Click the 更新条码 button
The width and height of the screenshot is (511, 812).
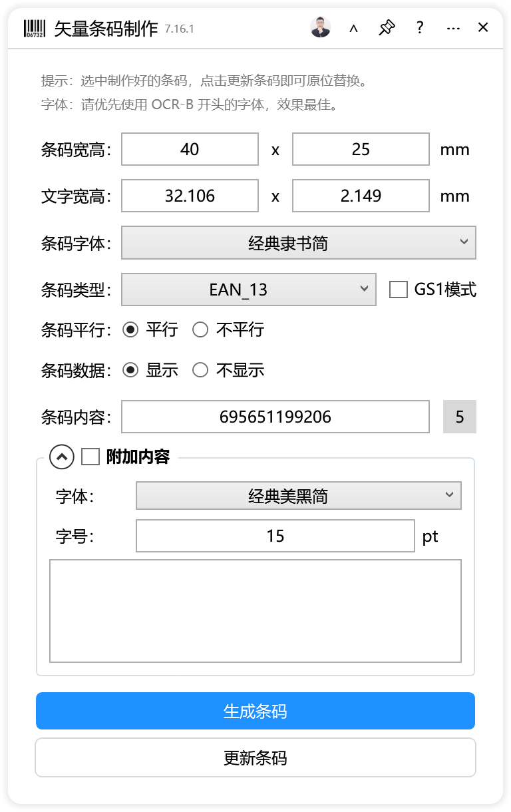pos(255,757)
